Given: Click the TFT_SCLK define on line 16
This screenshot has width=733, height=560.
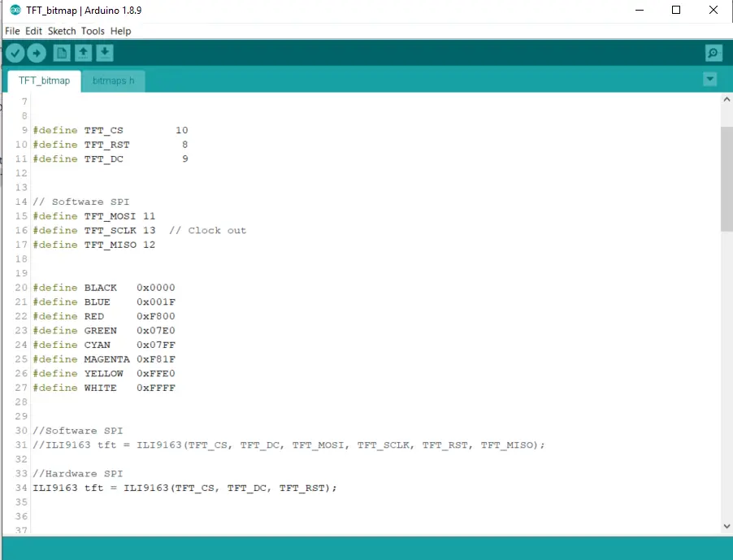Looking at the screenshot, I should (94, 231).
